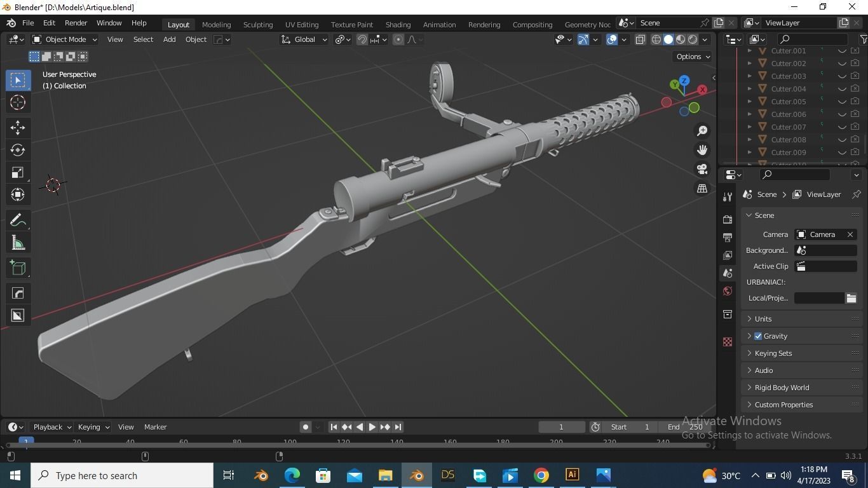Click the End frame field
The image size is (868, 488).
684,427
